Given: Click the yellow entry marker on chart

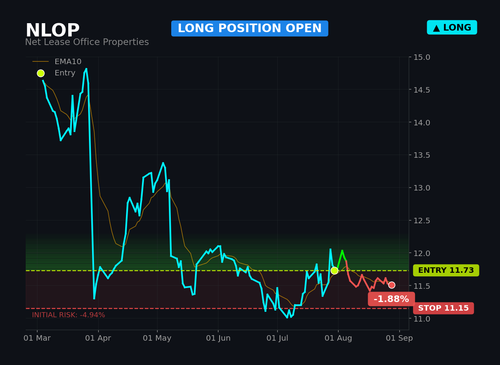Looking at the screenshot, I should (335, 271).
